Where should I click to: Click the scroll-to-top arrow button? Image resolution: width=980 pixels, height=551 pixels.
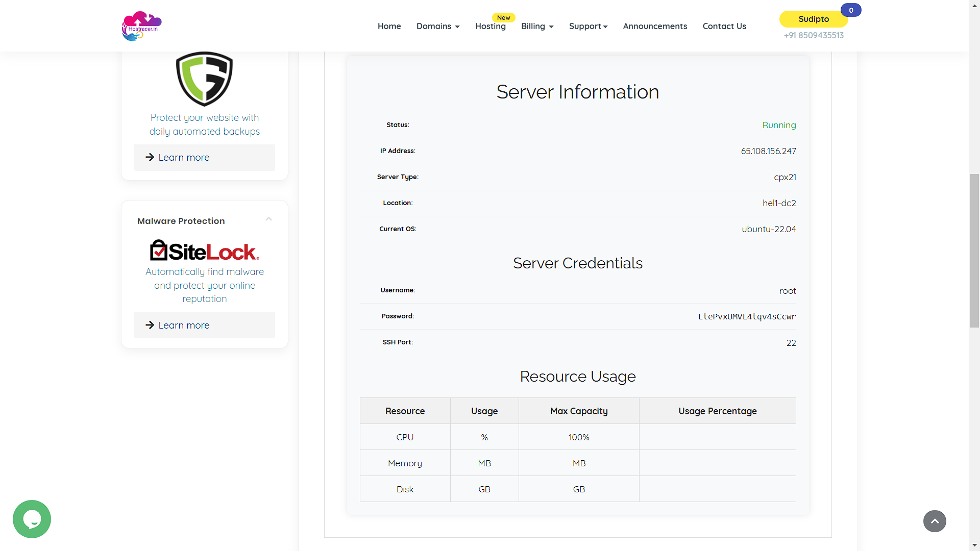pos(934,521)
